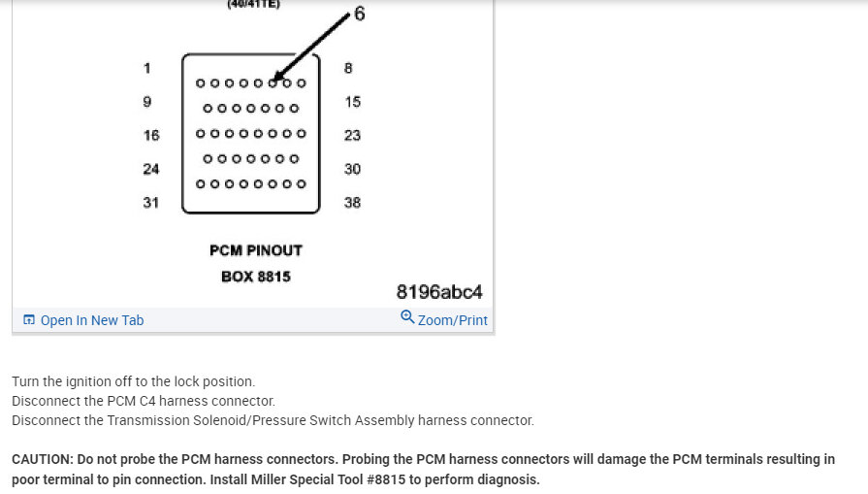Open the diagram via Open In New Tab link
Viewport: 868px width, 494px height.
click(x=92, y=320)
